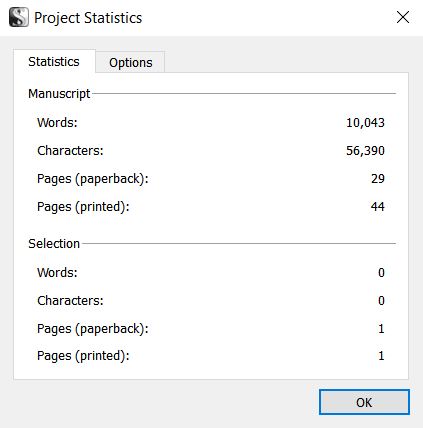The height and width of the screenshot is (428, 423).
Task: Click the Selection Pages (paperback) label
Action: pos(93,329)
